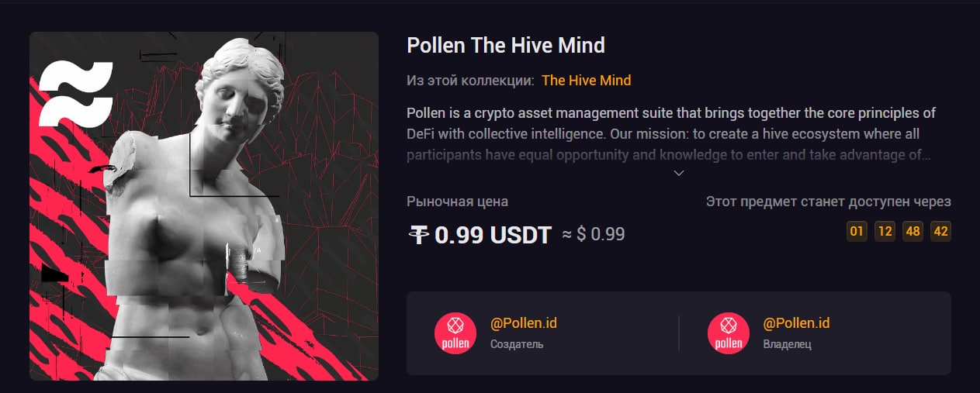Visit the owner @Pollen.id profile link
The image size is (980, 393).
(x=797, y=323)
